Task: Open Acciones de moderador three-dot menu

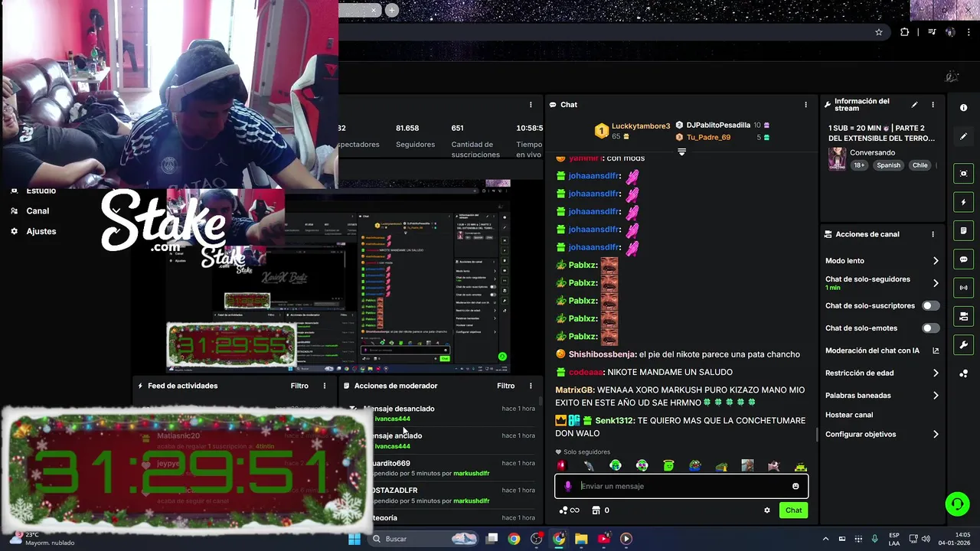Action: (x=531, y=386)
